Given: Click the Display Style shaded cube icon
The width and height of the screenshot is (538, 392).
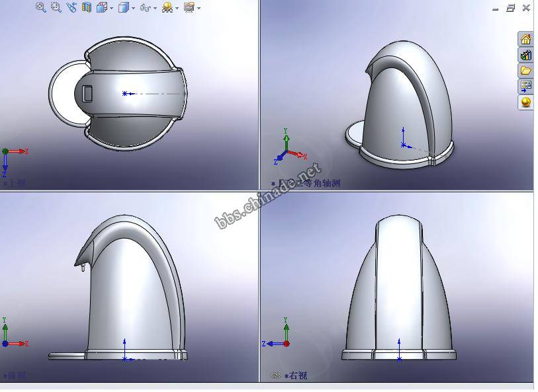Looking at the screenshot, I should 123,7.
